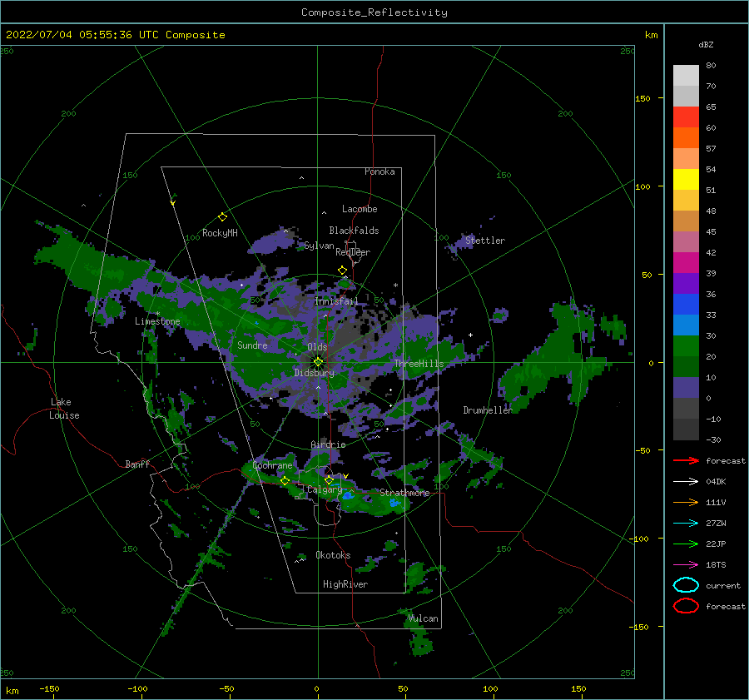Select the yellow diamond marker below Cochrane
Viewport: 749px width, 700px height.
(285, 481)
